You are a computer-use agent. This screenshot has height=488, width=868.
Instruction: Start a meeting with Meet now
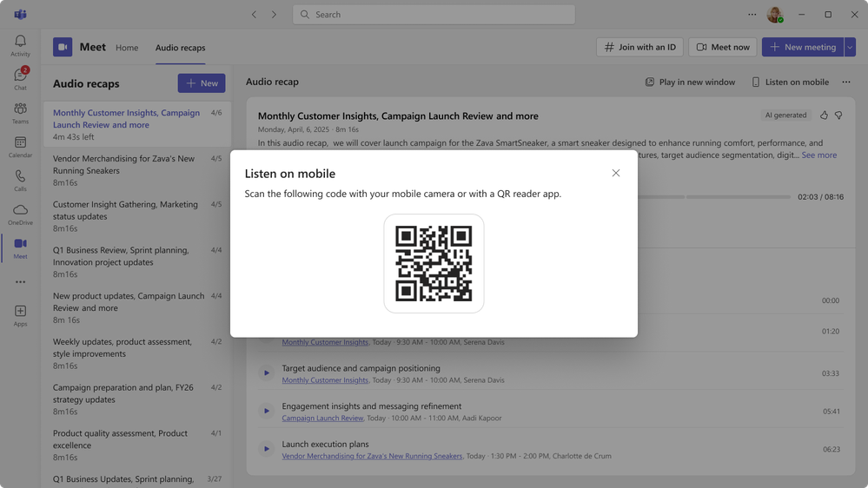point(722,47)
